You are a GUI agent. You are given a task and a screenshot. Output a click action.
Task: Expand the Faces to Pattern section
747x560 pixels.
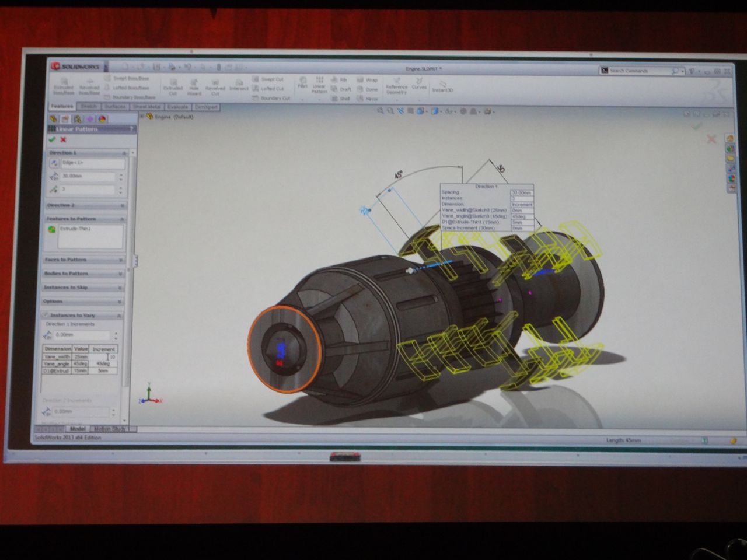(85, 260)
